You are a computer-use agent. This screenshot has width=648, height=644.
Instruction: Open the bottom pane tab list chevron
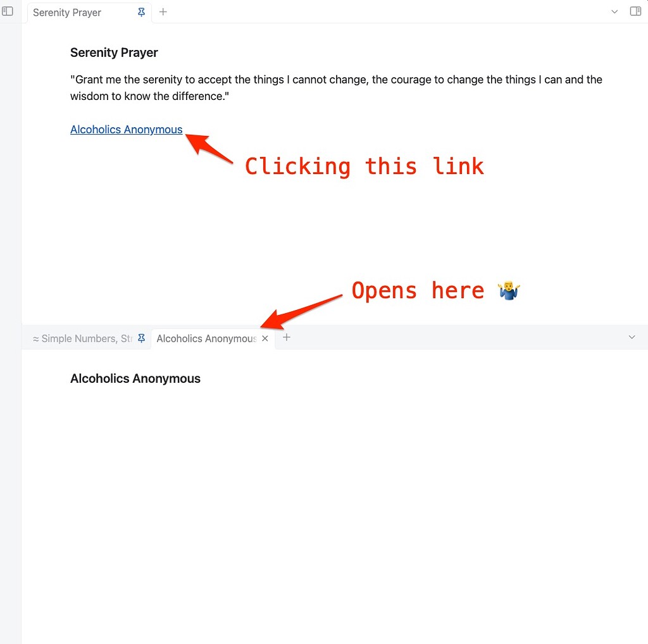632,337
